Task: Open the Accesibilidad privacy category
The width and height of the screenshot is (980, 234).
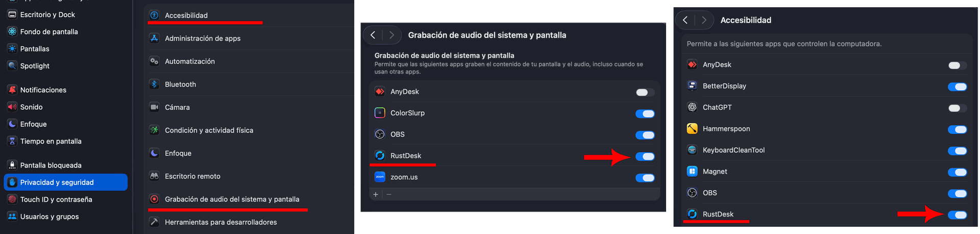Action: (x=186, y=15)
